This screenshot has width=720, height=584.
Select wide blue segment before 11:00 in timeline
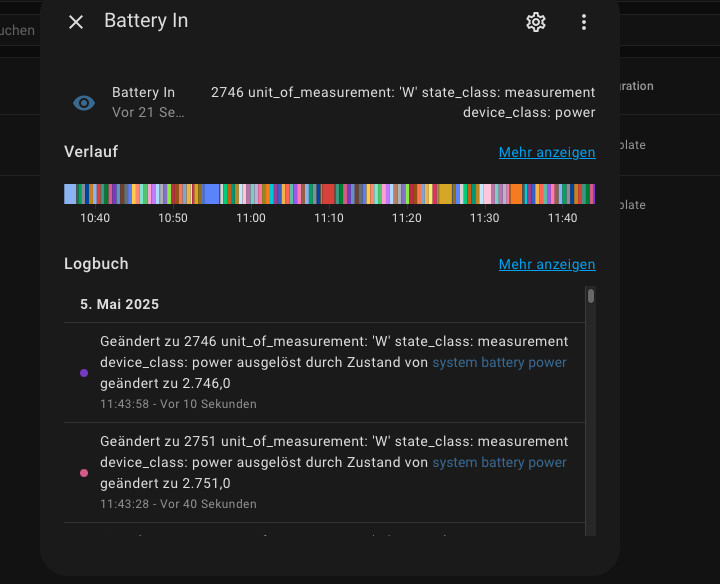(212, 194)
